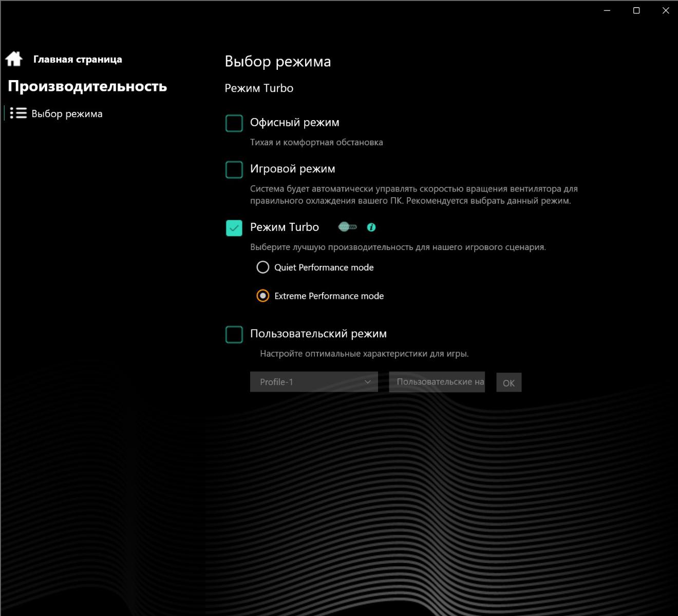Select Extreme Performance mode radio button
Screen dimensions: 678x616
coord(263,296)
